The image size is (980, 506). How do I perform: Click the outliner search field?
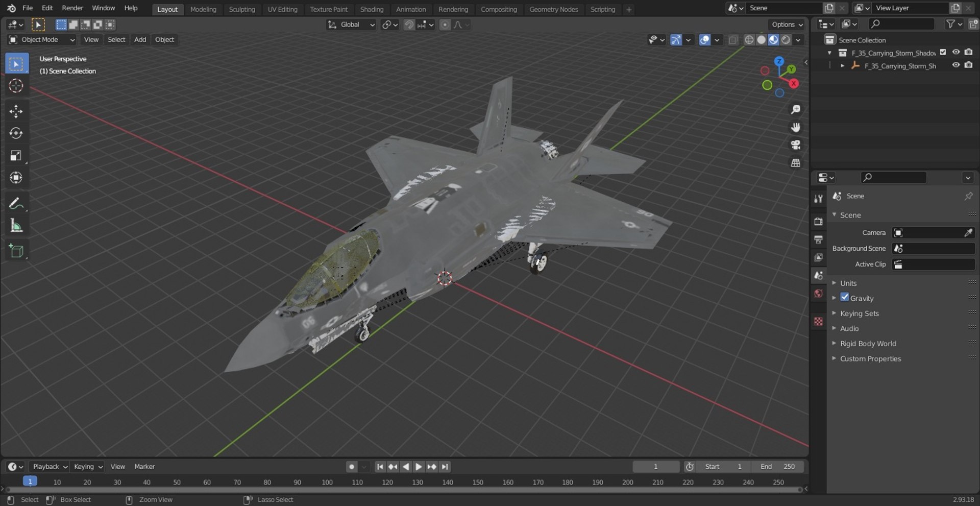coord(901,24)
